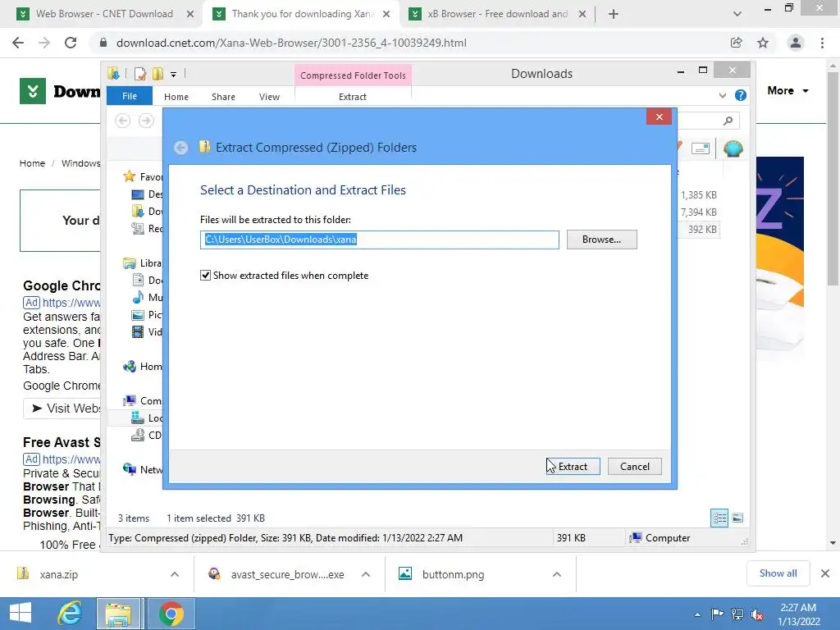This screenshot has width=840, height=630.
Task: Click the 1,385 KB file row
Action: (699, 195)
